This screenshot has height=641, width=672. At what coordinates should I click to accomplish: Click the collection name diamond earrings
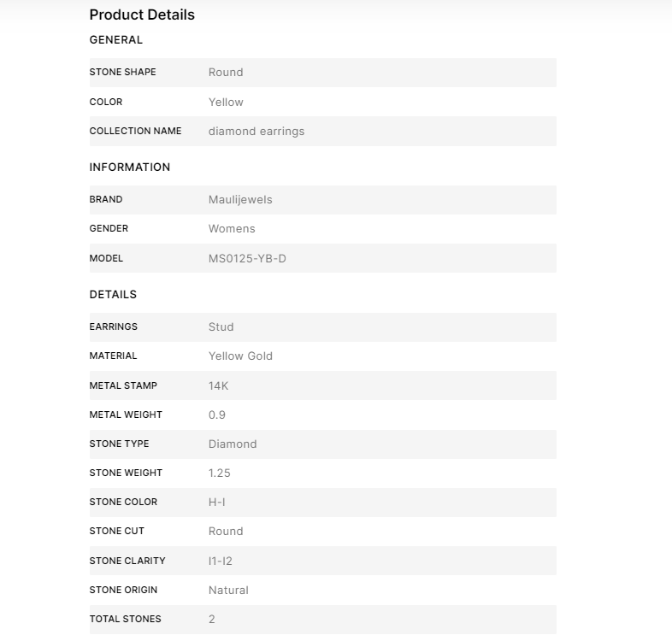[x=256, y=132]
